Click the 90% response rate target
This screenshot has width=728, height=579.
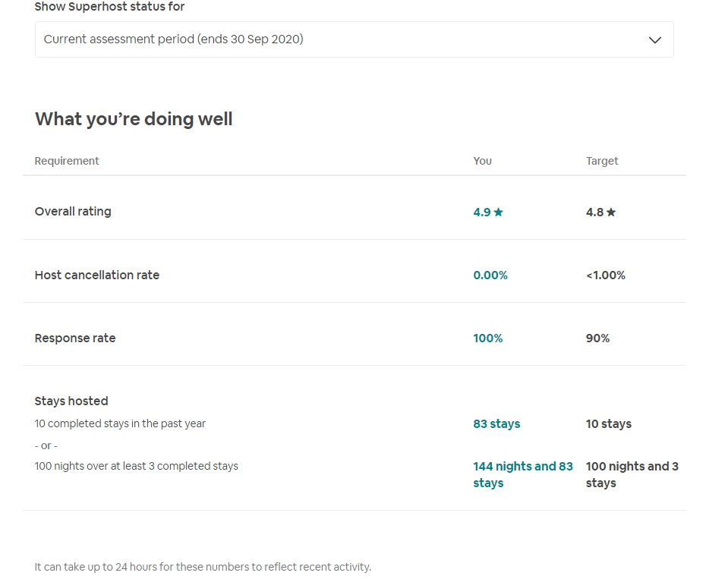pyautogui.click(x=598, y=338)
